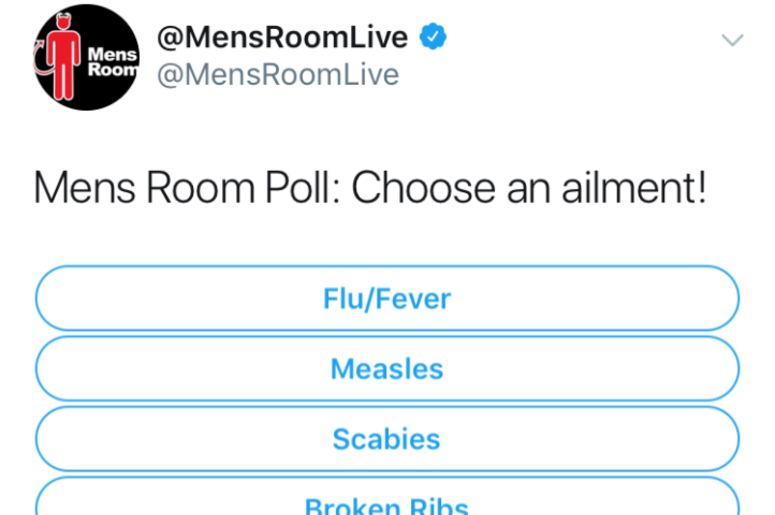775x515 pixels.
Task: Vote for Flu/Fever in the poll
Action: tap(388, 298)
